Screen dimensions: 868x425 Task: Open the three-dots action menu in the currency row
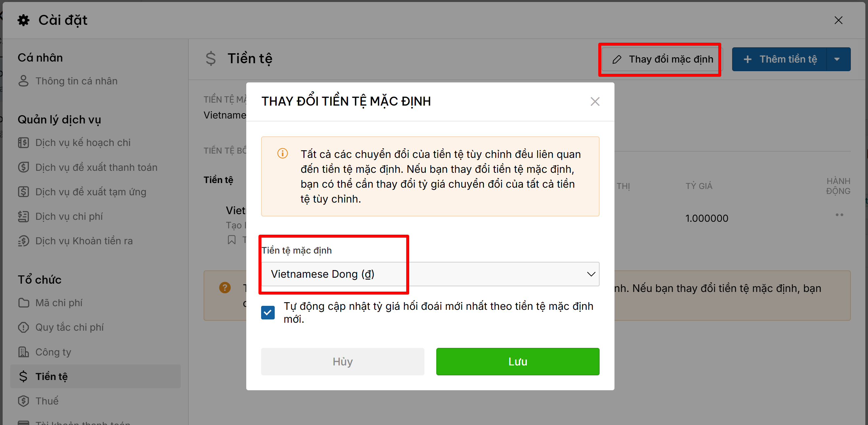point(839,215)
